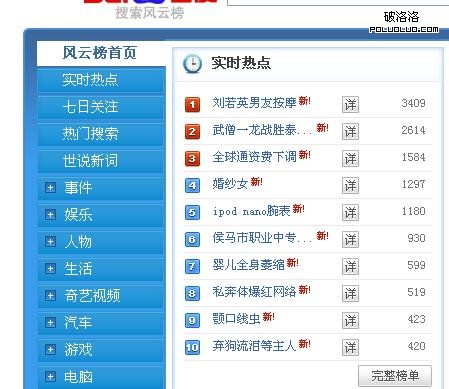
Task: Click the rank 10 number badge
Action: [192, 348]
